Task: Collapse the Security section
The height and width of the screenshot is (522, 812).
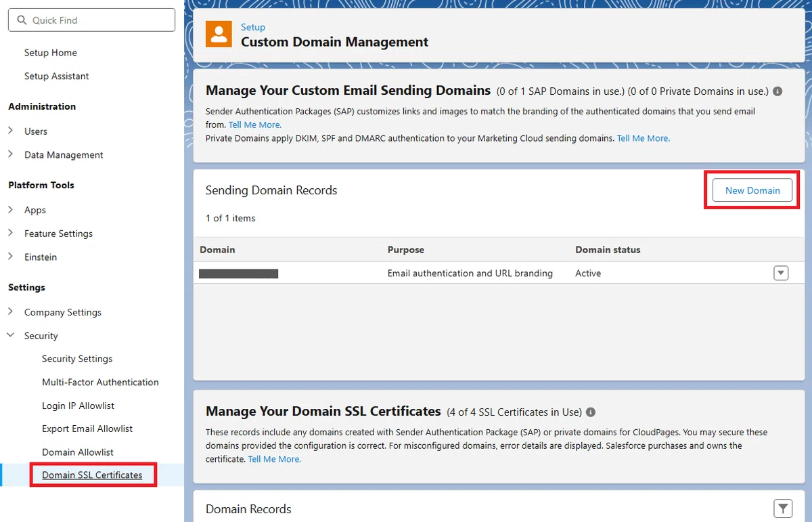Action: click(x=10, y=335)
